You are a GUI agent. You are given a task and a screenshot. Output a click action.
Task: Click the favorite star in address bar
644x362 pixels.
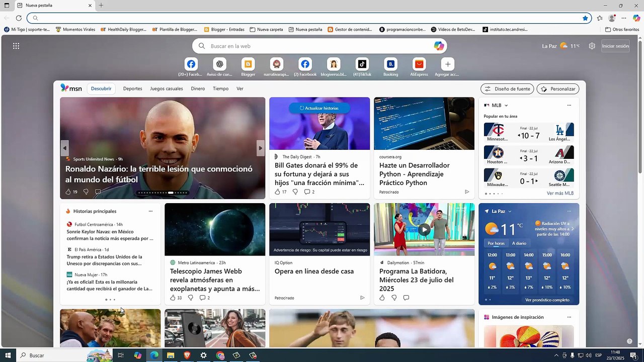click(585, 18)
